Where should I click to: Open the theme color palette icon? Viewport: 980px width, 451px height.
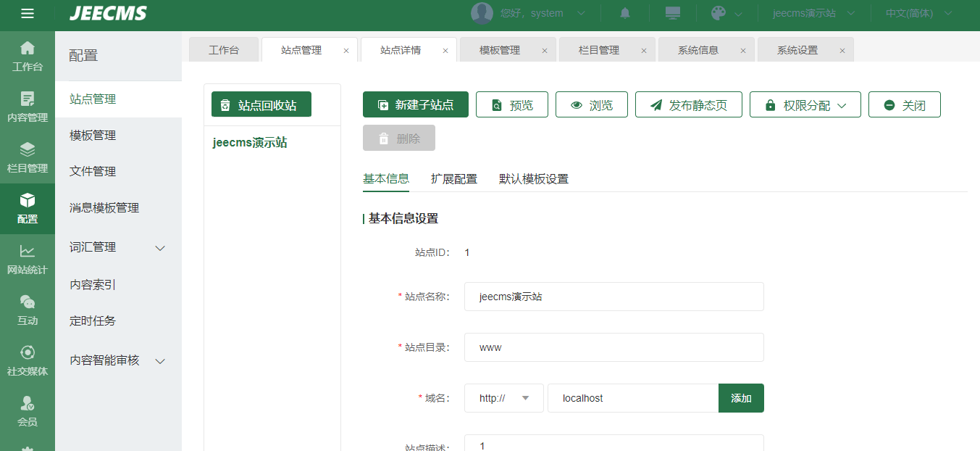pyautogui.click(x=718, y=13)
